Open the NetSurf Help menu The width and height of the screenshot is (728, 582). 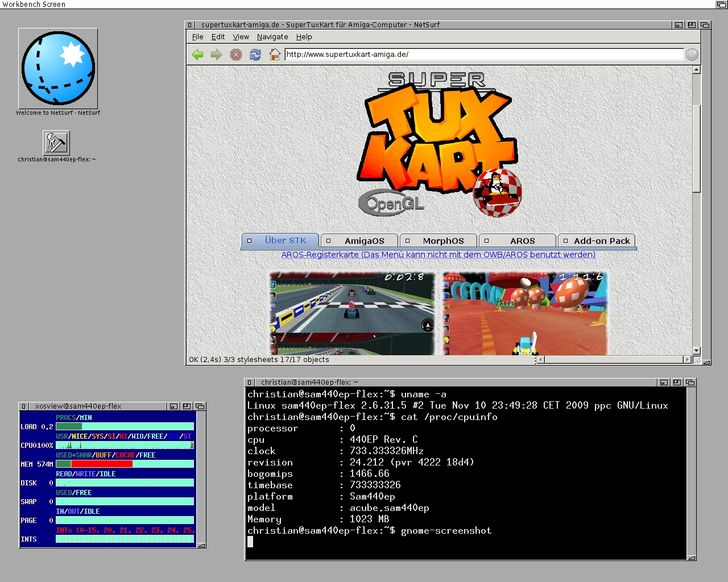(304, 37)
